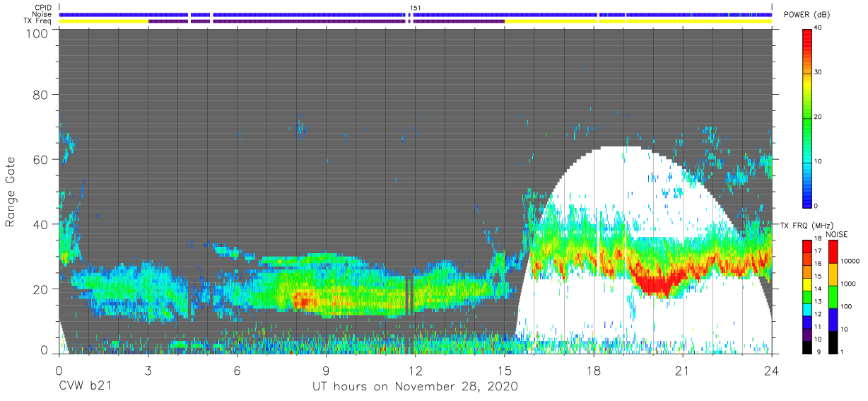This screenshot has height=401, width=868.
Task: Click the y-axis tick label '80'
Action: coord(42,94)
